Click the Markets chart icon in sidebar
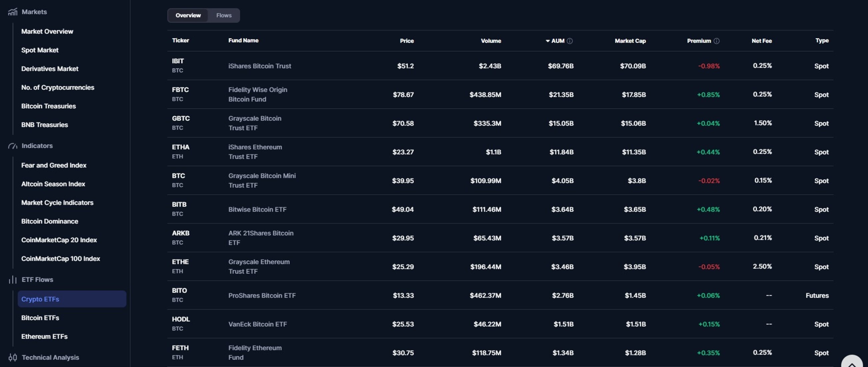 tap(12, 12)
